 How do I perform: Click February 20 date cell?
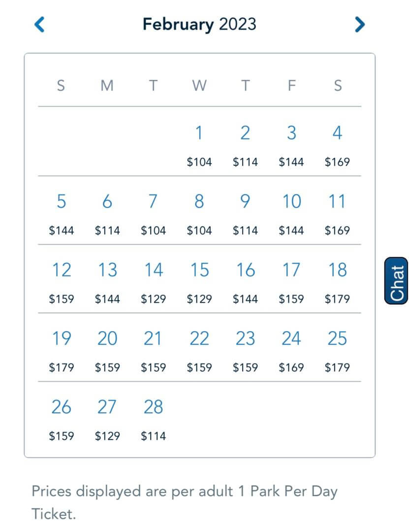click(x=107, y=351)
